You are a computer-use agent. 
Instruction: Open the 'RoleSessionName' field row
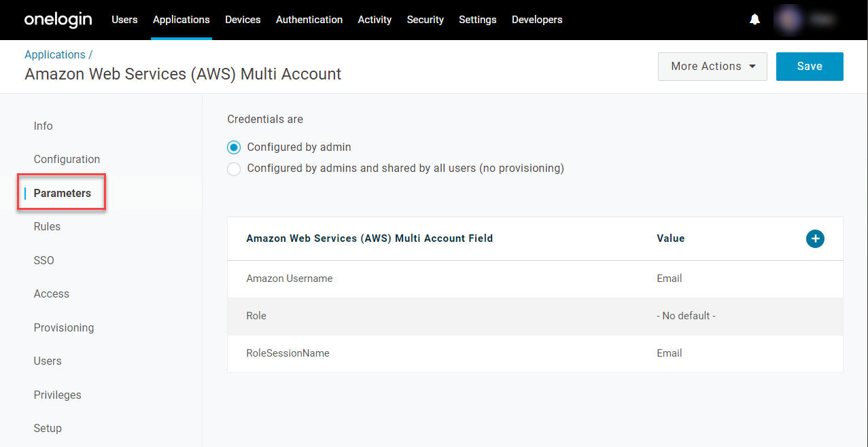click(535, 354)
